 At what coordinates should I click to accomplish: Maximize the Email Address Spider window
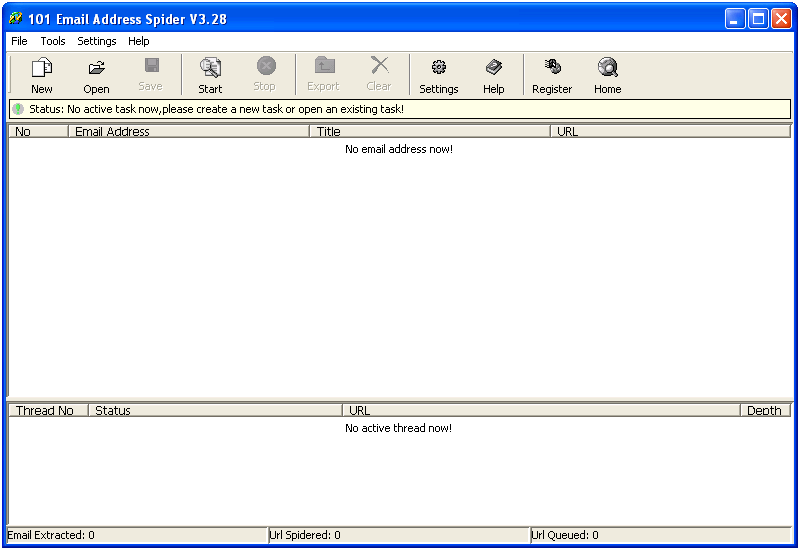pyautogui.click(x=758, y=19)
